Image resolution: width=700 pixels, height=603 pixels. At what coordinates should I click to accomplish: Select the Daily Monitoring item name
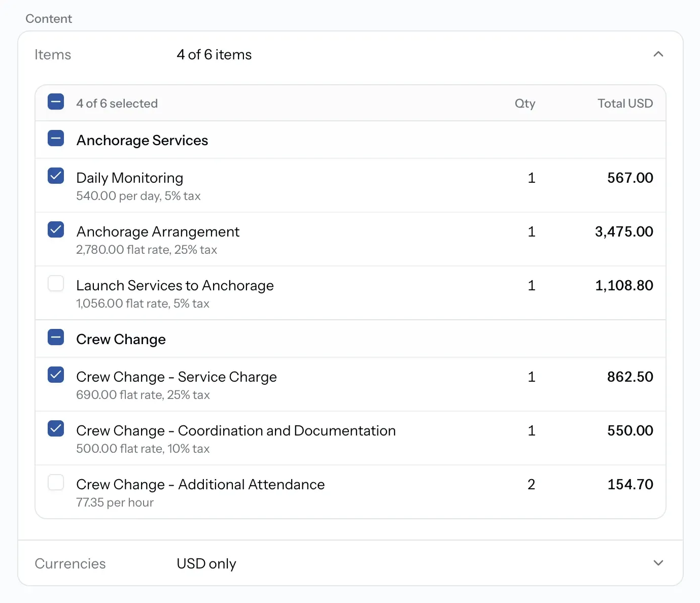tap(130, 178)
